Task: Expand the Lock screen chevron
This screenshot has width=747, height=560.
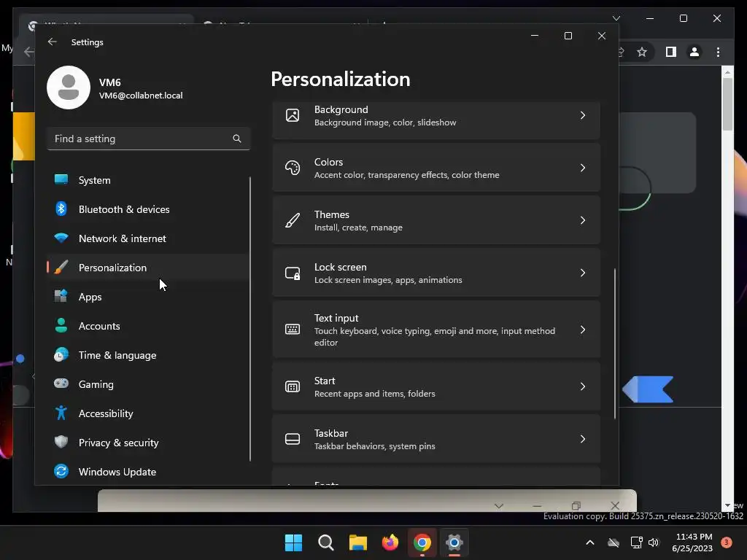Action: pos(583,273)
